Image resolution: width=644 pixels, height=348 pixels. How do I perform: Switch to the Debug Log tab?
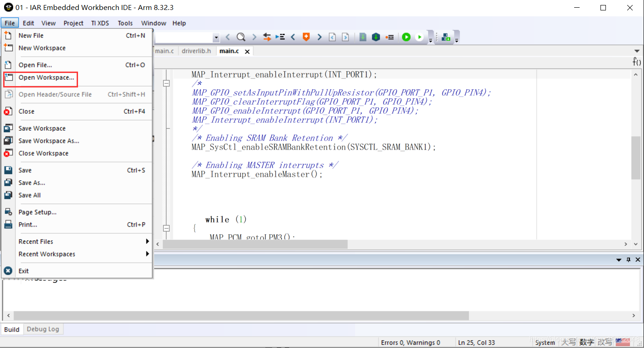pyautogui.click(x=43, y=329)
